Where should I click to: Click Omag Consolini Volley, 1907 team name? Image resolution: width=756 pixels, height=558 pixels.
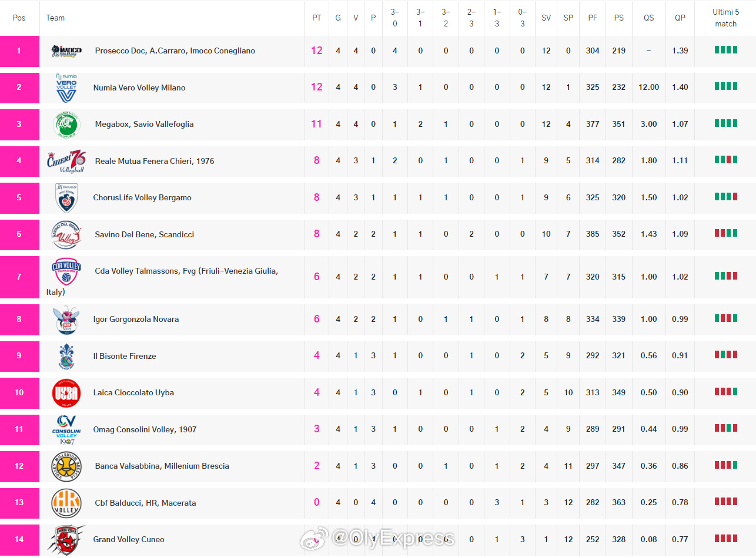point(145,429)
